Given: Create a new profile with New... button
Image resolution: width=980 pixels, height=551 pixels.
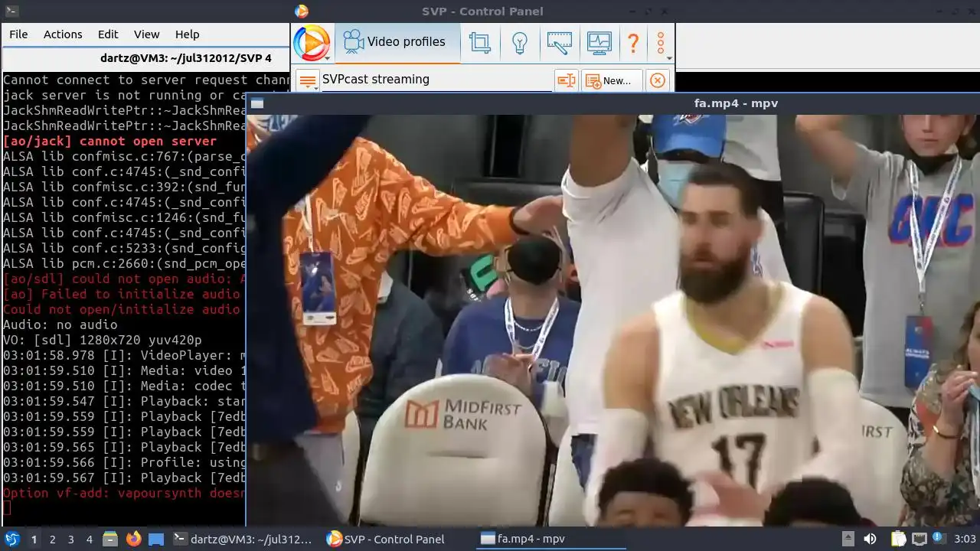Looking at the screenshot, I should pos(612,80).
